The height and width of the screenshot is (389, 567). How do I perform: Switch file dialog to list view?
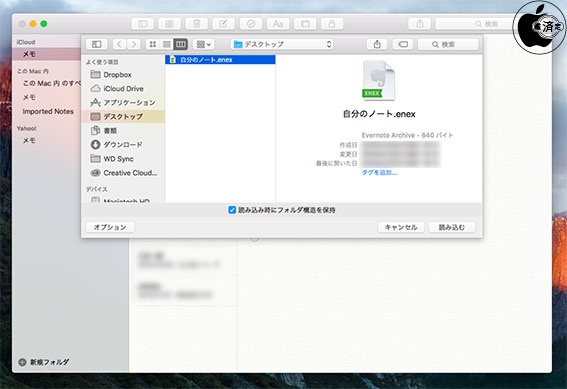tap(167, 44)
